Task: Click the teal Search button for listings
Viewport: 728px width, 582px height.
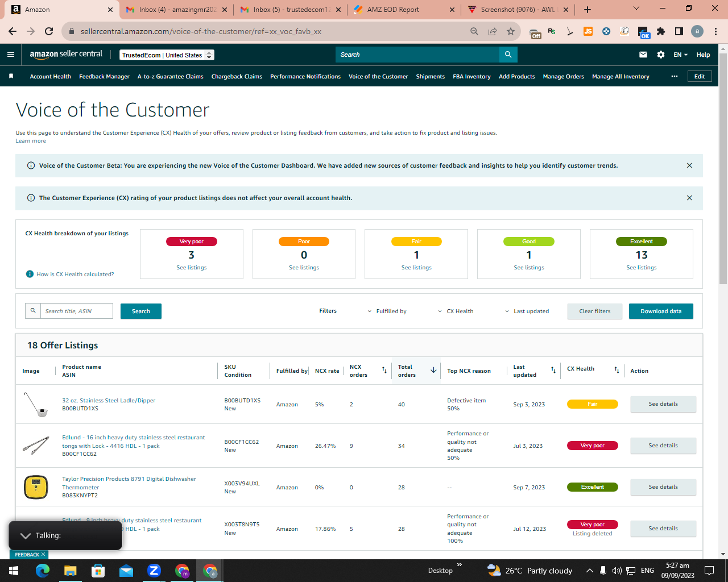Action: [x=141, y=311]
